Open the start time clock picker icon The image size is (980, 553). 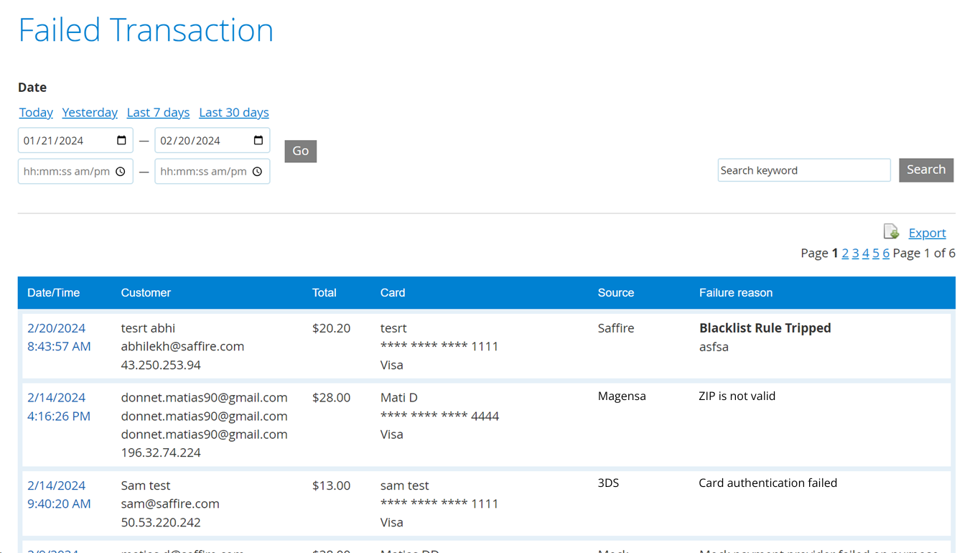[x=121, y=172]
